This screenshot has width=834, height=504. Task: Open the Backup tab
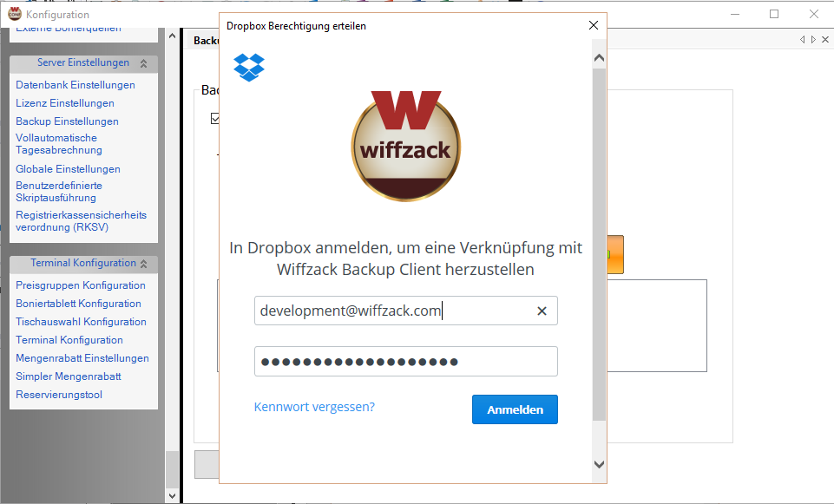tap(205, 41)
